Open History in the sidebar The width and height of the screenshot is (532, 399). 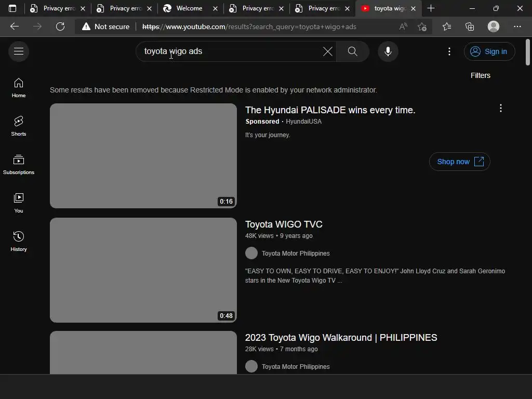coord(19,241)
